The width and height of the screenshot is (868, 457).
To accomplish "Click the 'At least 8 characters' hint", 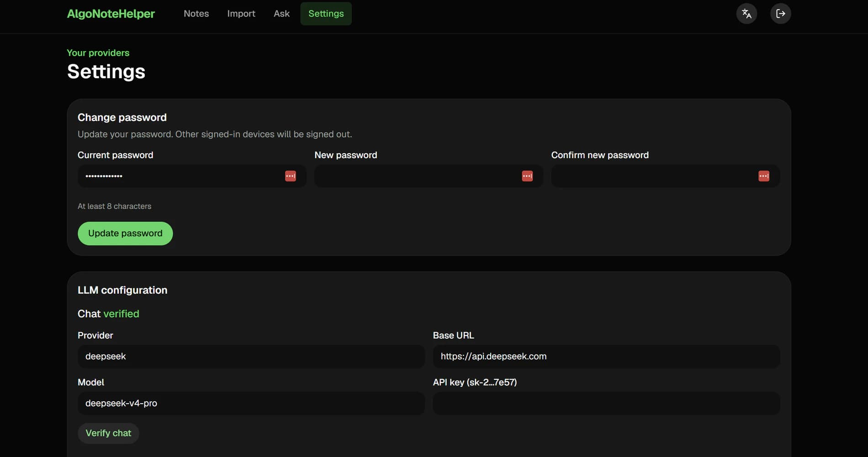I will [x=114, y=206].
